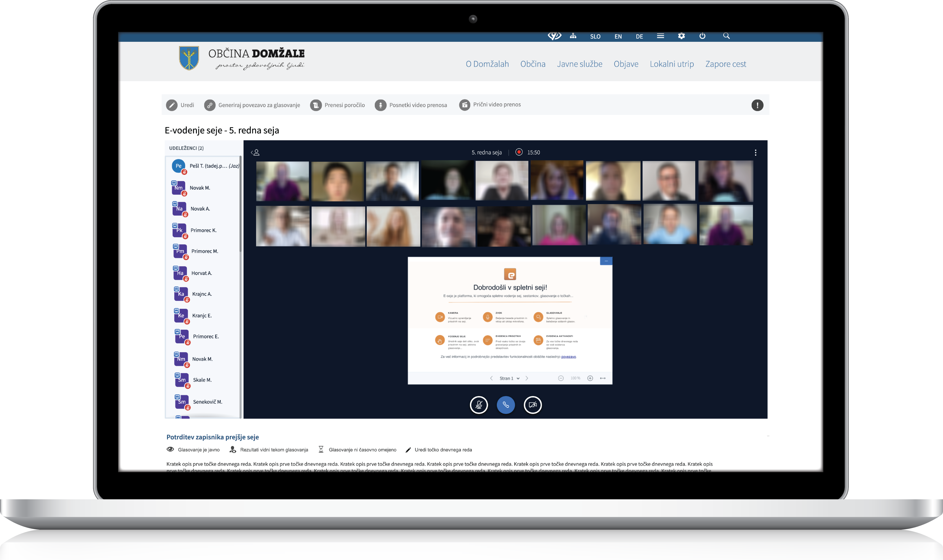The image size is (943, 560).
Task: Start Priční video prenos broadcast
Action: (496, 104)
